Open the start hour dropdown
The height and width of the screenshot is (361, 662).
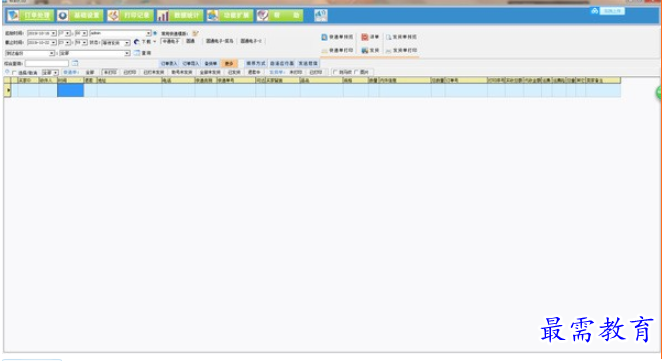(x=68, y=33)
